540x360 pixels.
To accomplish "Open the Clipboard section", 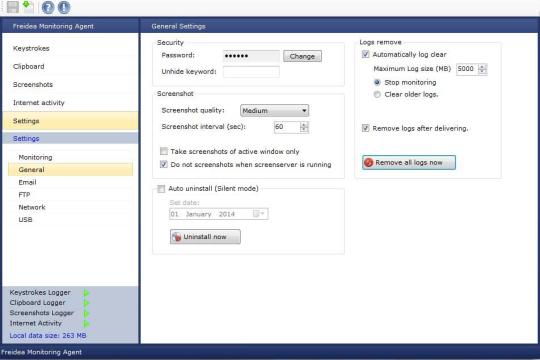I will pyautogui.click(x=70, y=66).
